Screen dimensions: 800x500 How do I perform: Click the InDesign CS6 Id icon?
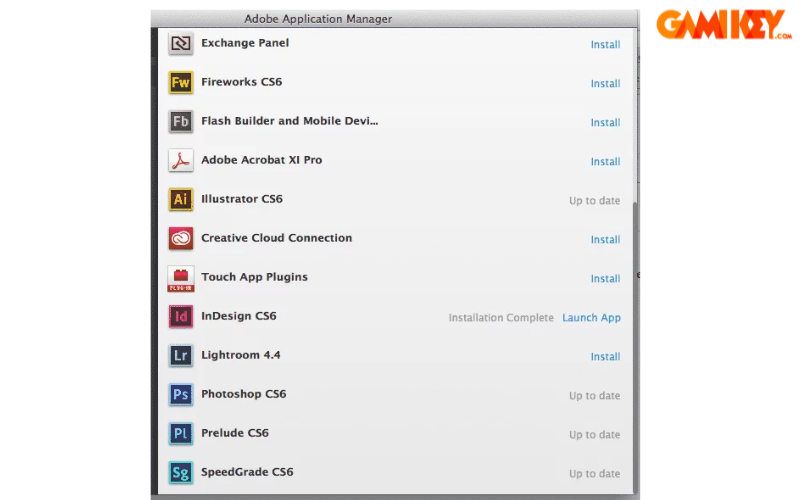[181, 316]
